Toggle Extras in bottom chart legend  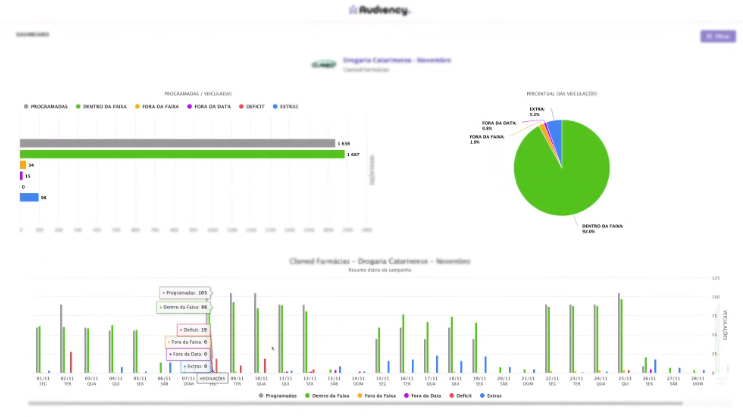tap(490, 396)
